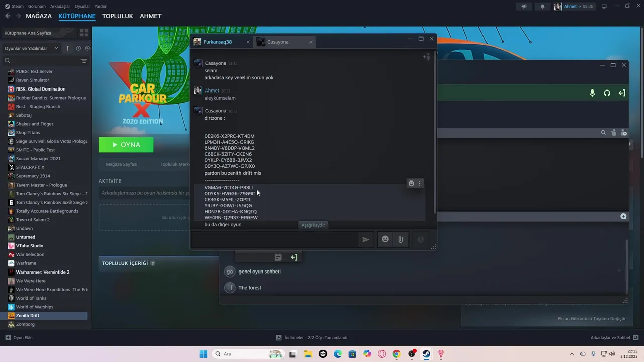Toggle library sort direction arrow
644x362 pixels.
tap(68, 48)
